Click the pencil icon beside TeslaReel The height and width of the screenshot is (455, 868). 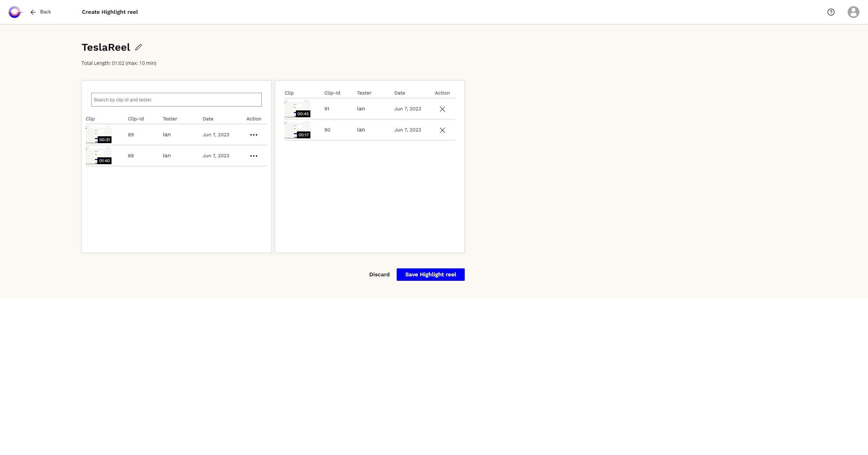pos(138,47)
